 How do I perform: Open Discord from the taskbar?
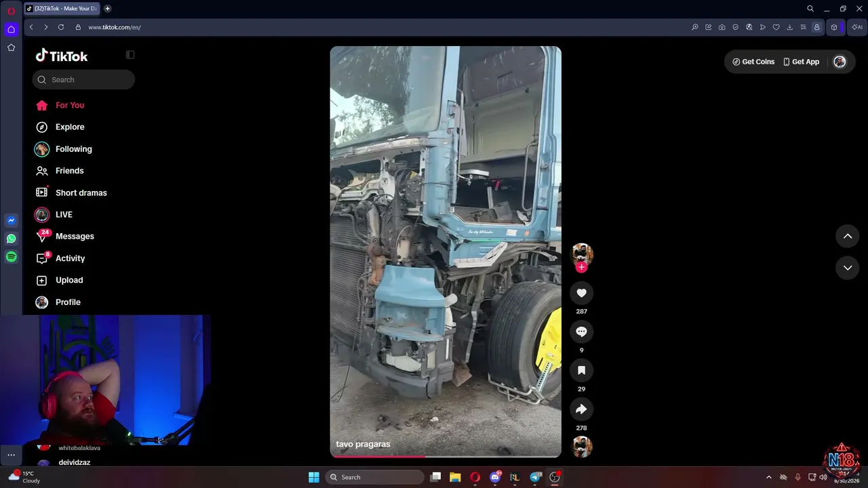point(495,477)
